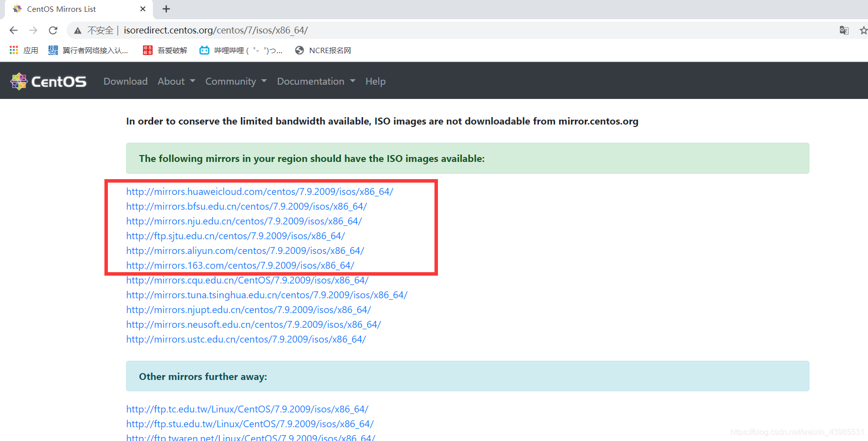Reload the current page
Image resolution: width=868 pixels, height=441 pixels.
point(53,31)
